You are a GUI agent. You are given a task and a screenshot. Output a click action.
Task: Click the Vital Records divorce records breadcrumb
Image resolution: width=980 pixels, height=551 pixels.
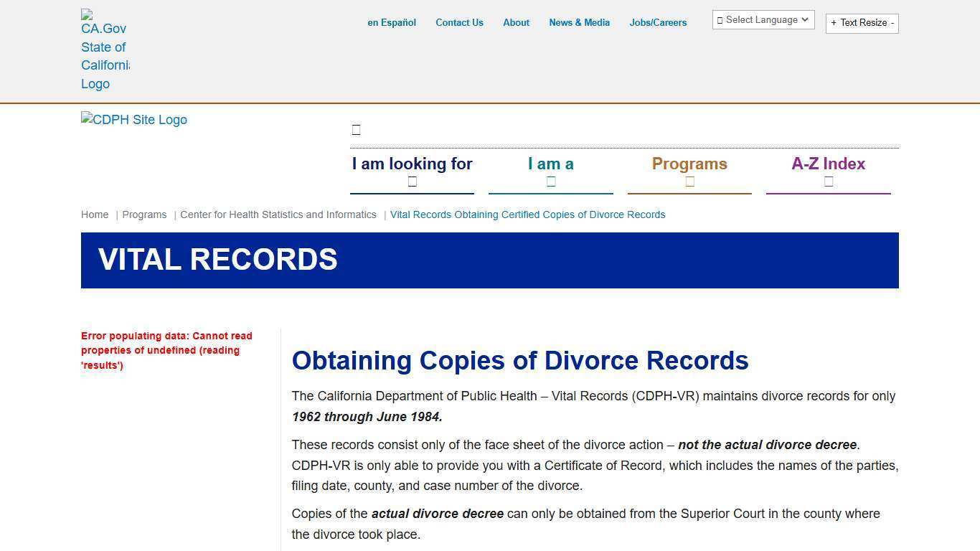click(x=527, y=215)
